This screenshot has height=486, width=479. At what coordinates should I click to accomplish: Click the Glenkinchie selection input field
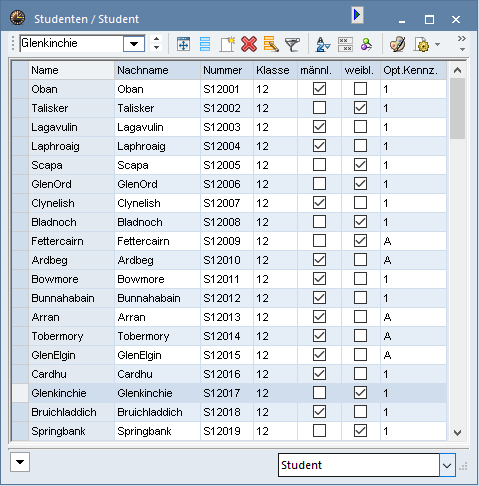point(71,43)
